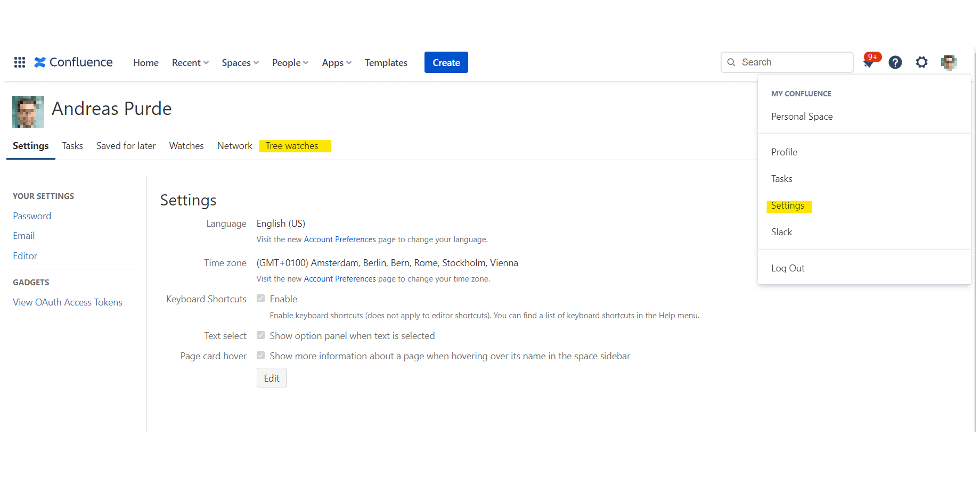980x479 pixels.
Task: Click the Confluence logo
Action: (x=73, y=62)
